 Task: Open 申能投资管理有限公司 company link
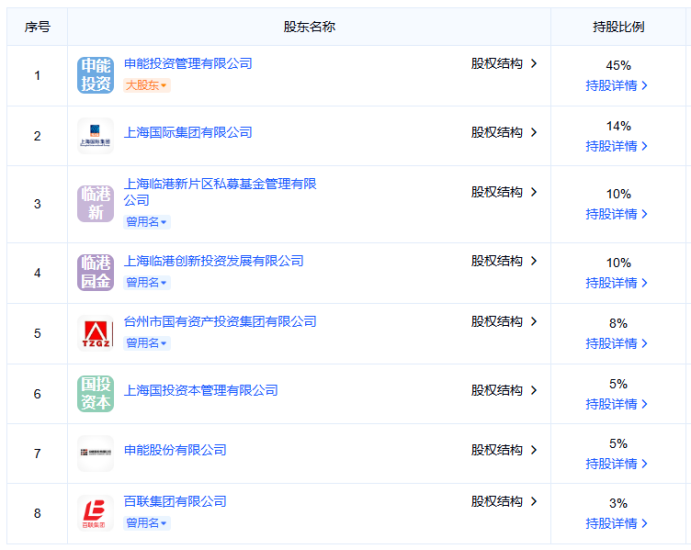point(188,63)
